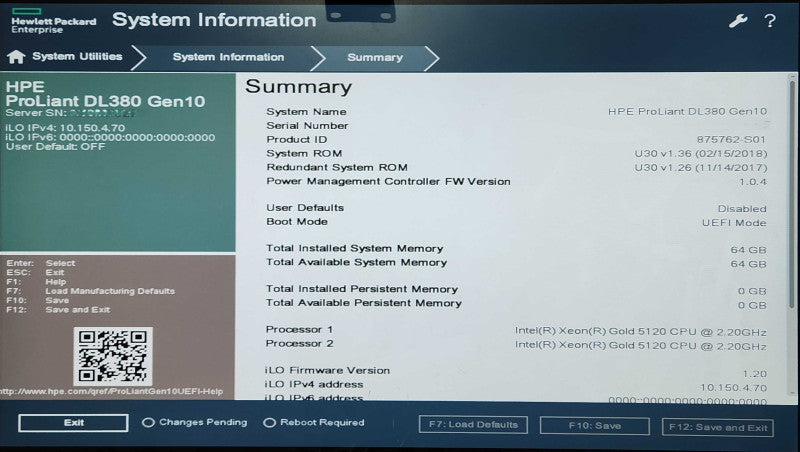Click the QR code image
The width and height of the screenshot is (800, 452).
[x=113, y=356]
